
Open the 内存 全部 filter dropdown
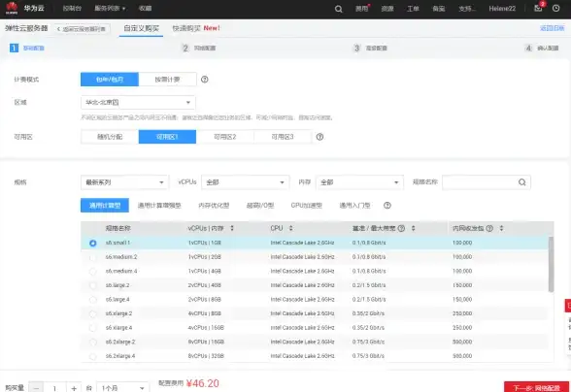pyautogui.click(x=359, y=182)
